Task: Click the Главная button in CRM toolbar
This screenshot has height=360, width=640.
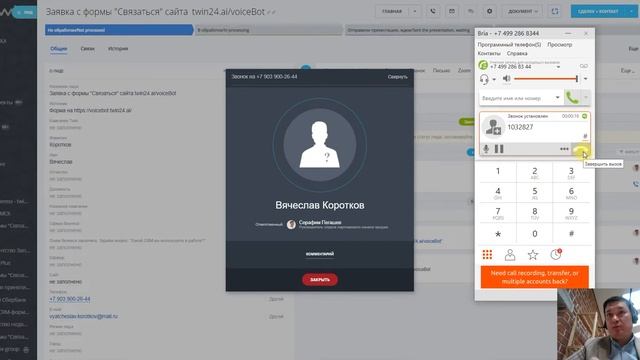Action: [x=392, y=11]
